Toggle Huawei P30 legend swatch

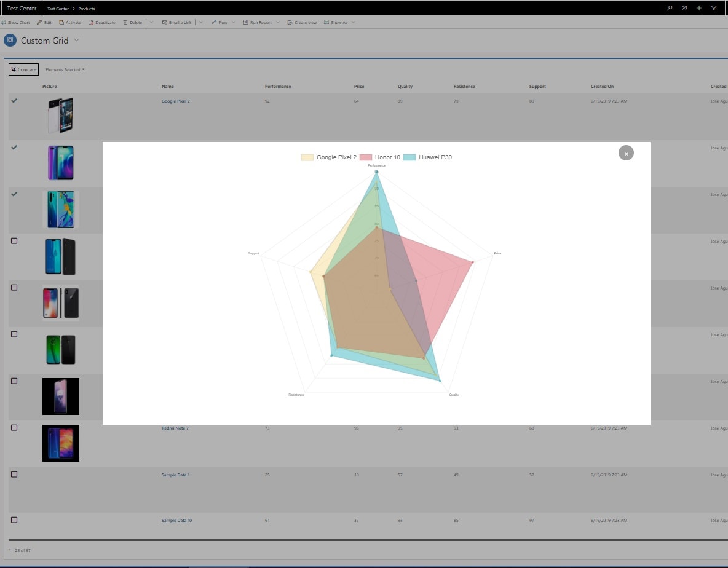410,157
